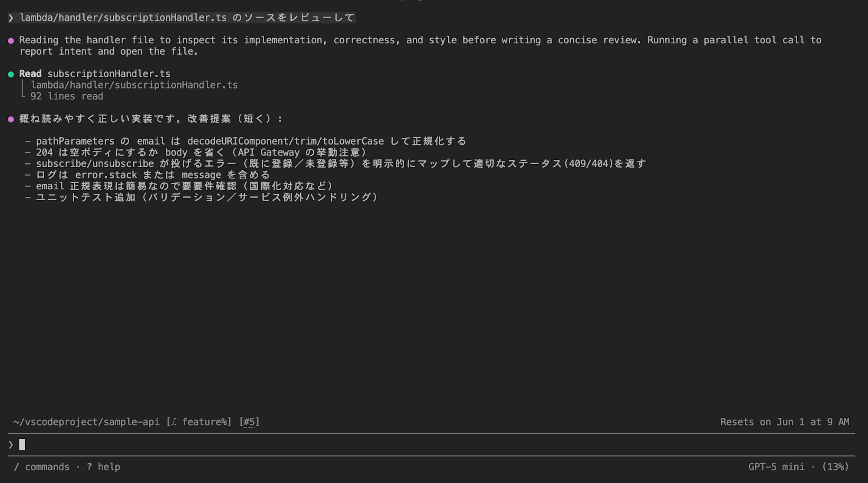The image size is (868, 483).
Task: Click the ユニットテスト追加 suggestion line
Action: click(207, 198)
